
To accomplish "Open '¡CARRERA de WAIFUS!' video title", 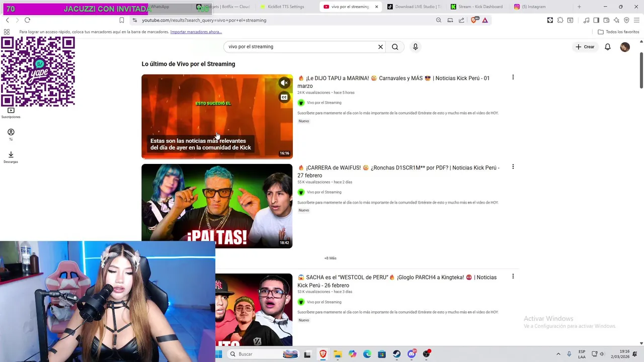I will pos(398,171).
